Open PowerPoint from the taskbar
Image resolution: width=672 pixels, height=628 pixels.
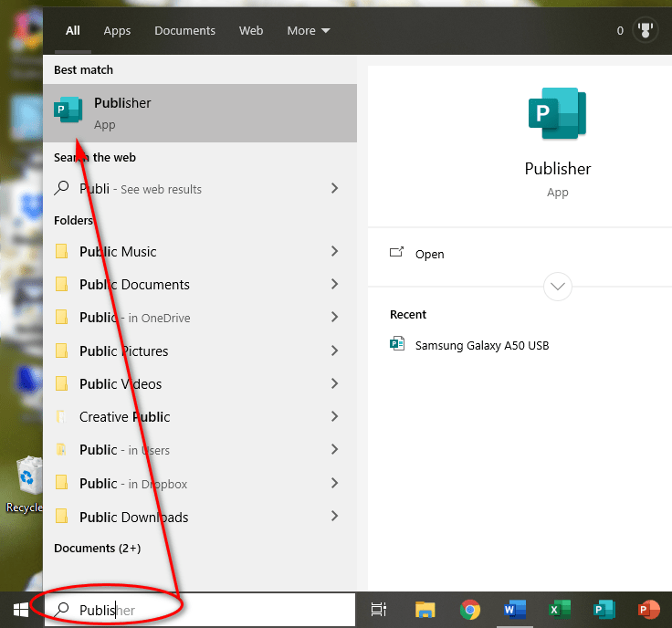[649, 609]
